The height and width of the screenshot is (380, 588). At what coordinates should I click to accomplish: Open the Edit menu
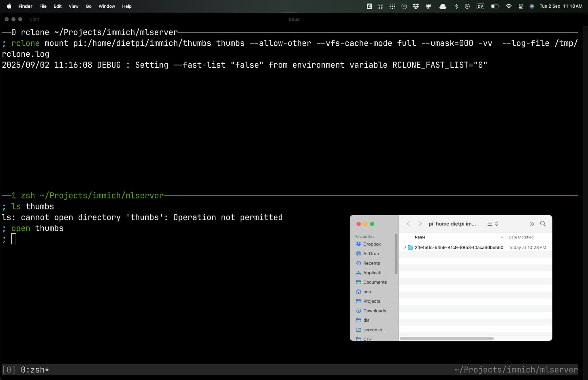(58, 6)
